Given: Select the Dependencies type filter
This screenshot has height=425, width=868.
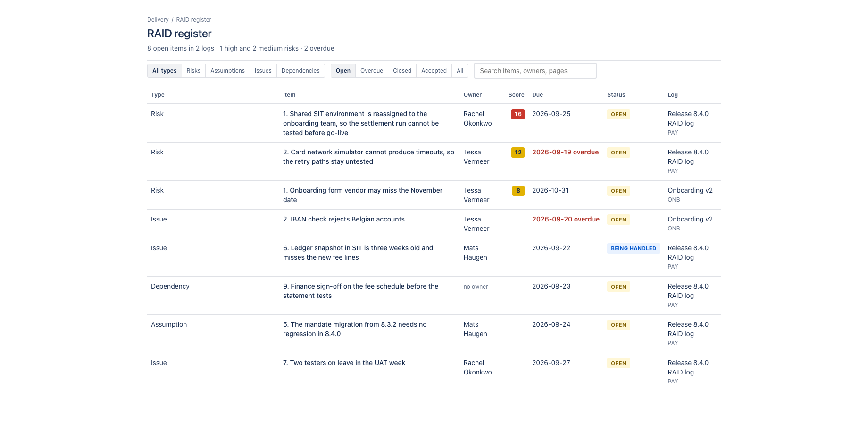Looking at the screenshot, I should tap(300, 71).
